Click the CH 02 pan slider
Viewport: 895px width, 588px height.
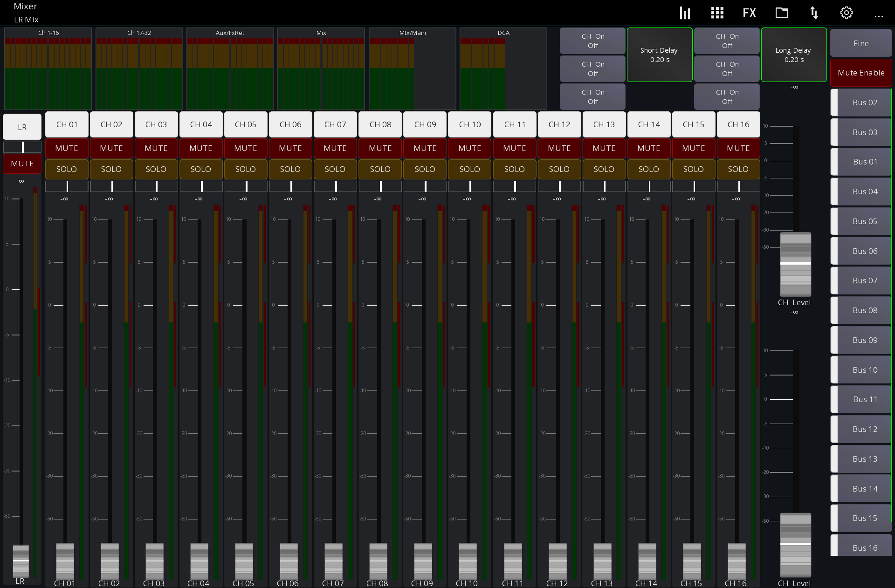click(111, 186)
